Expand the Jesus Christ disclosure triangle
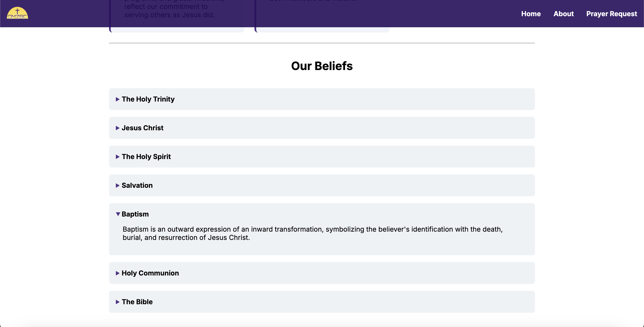The width and height of the screenshot is (644, 327). [118, 128]
